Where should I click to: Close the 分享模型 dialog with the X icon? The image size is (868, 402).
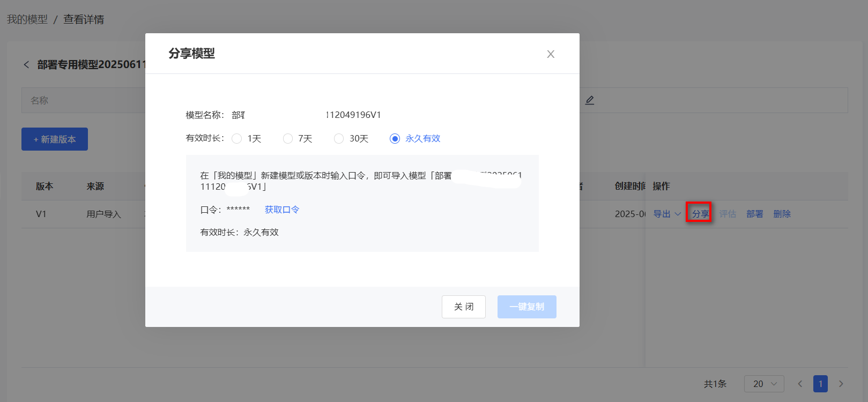coord(551,54)
